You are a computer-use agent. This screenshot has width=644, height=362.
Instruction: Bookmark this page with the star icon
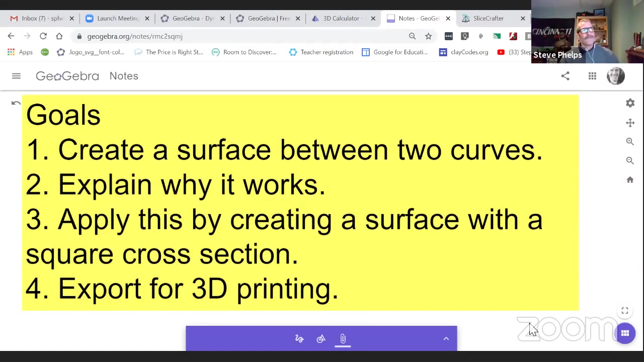[428, 36]
